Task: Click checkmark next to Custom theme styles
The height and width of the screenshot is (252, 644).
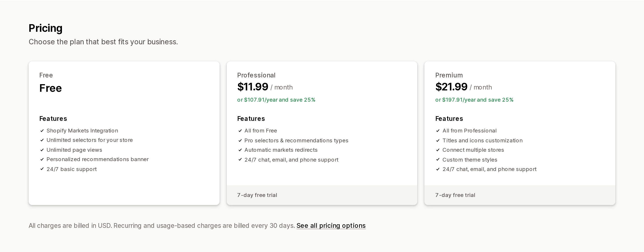Action: (438, 159)
